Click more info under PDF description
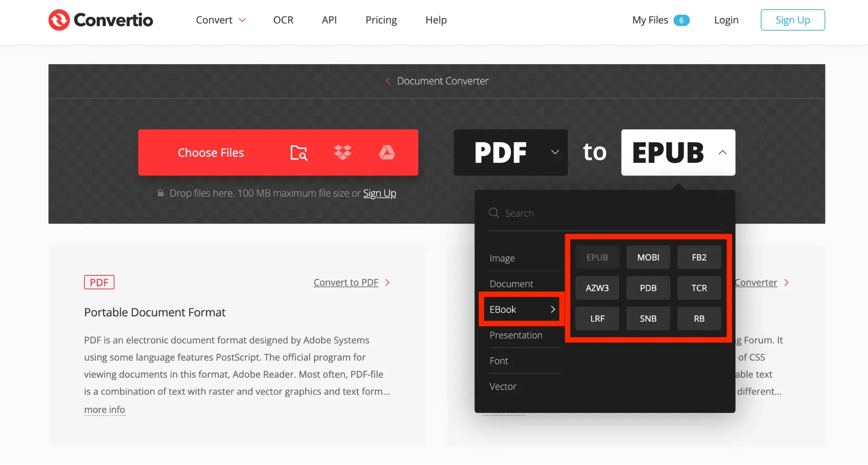The height and width of the screenshot is (465, 868). [105, 409]
